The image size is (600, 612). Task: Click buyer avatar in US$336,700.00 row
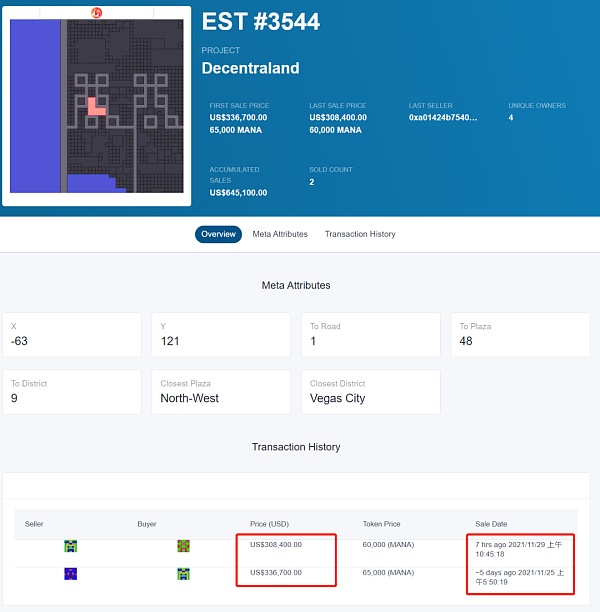pos(183,574)
